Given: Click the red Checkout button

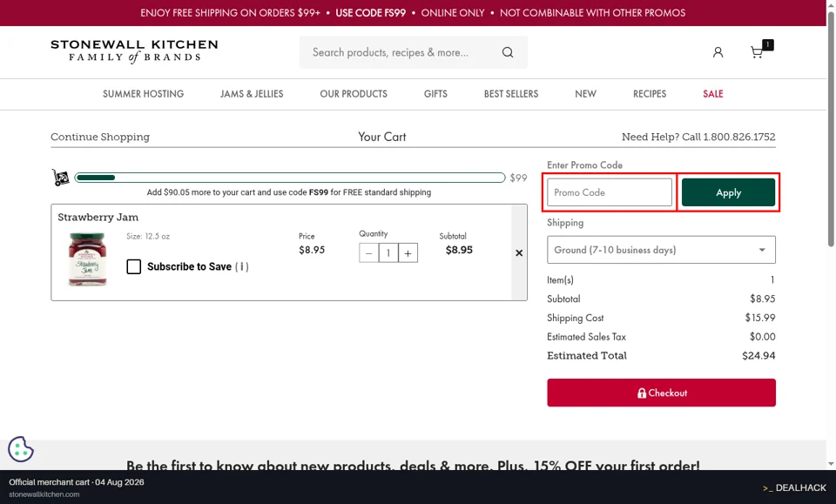Looking at the screenshot, I should click(661, 393).
